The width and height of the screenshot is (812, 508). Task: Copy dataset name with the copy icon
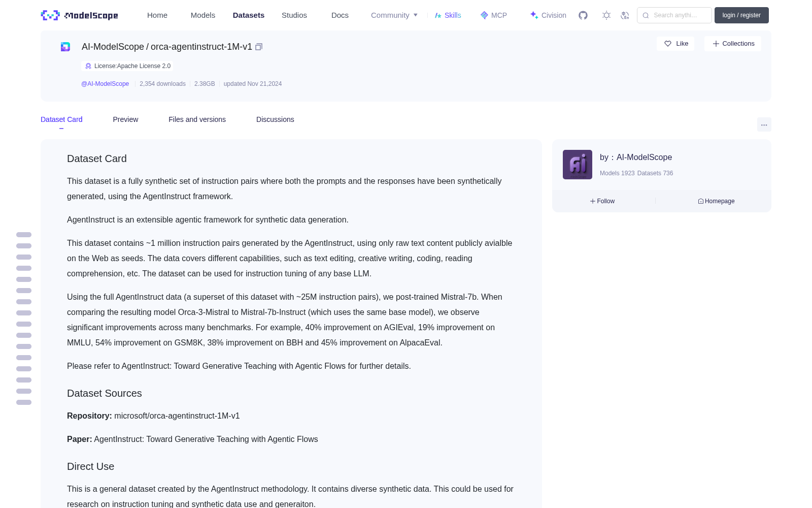coord(259,47)
